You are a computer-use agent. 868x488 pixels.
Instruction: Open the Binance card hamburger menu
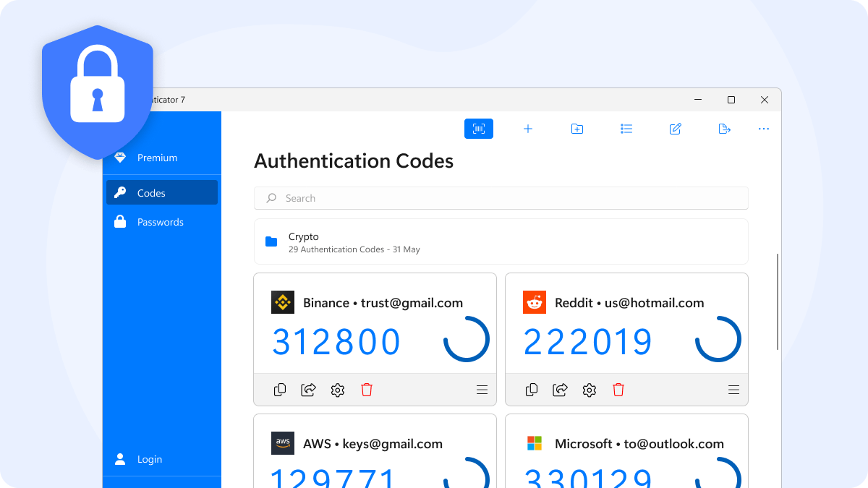tap(482, 390)
